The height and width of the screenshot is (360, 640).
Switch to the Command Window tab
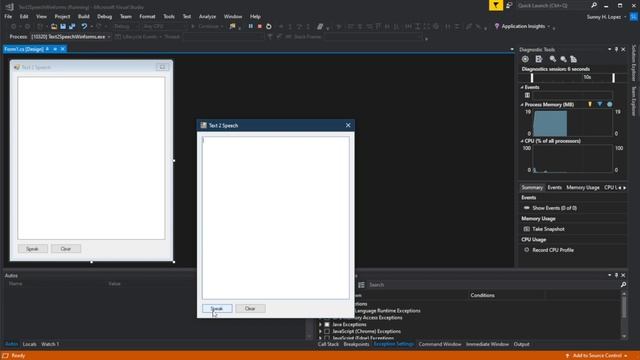click(440, 344)
